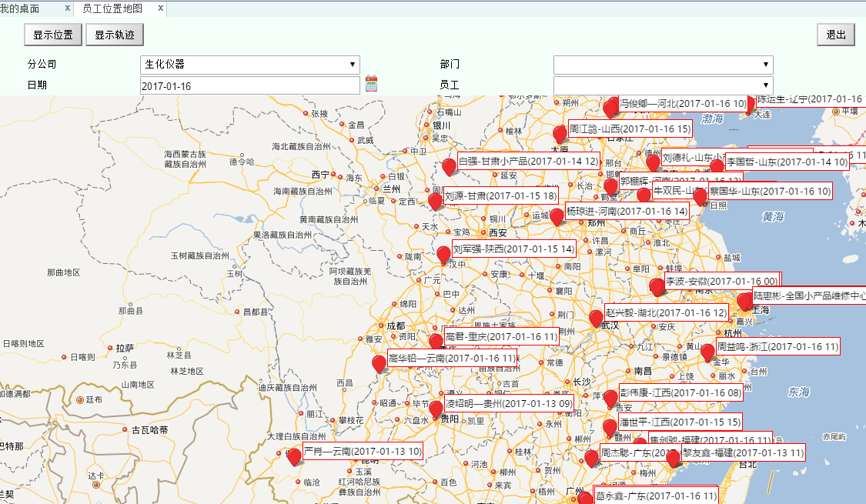This screenshot has height=504, width=866.
Task: Select the 刘军强-陕西 map marker
Action: [443, 254]
